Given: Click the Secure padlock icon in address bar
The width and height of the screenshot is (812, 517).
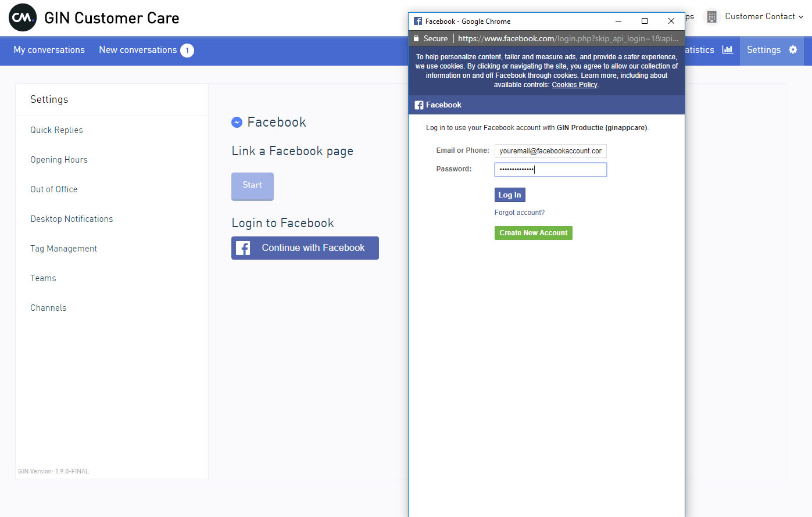Looking at the screenshot, I should 416,38.
